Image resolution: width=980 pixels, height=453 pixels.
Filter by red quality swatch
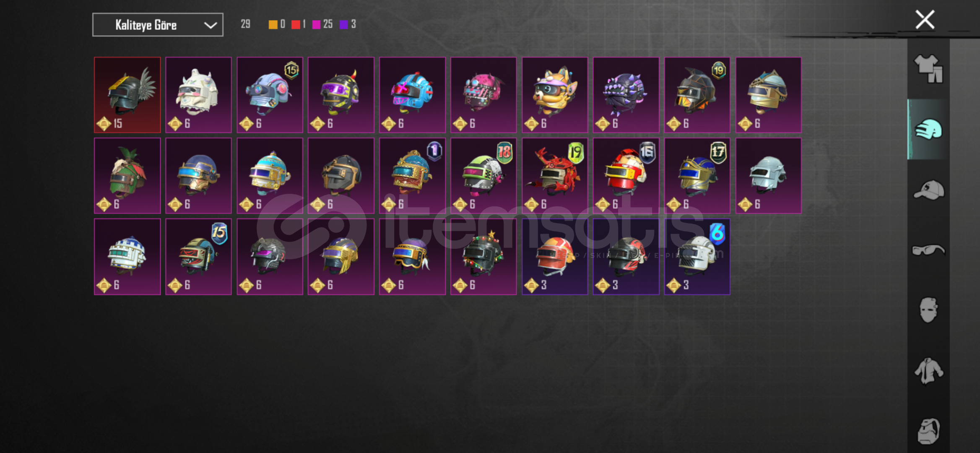tap(296, 24)
